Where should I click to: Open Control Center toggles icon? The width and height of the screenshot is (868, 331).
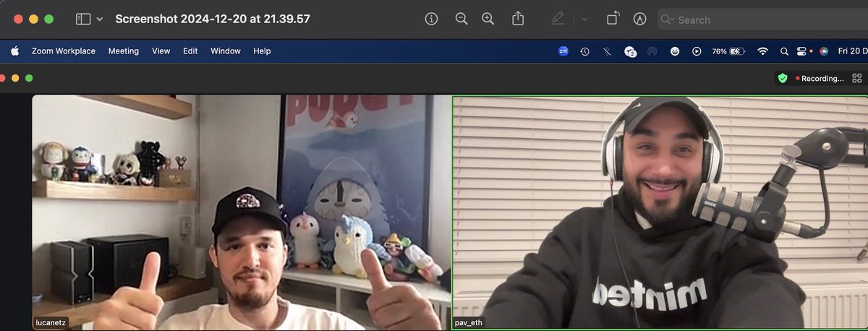pyautogui.click(x=802, y=51)
